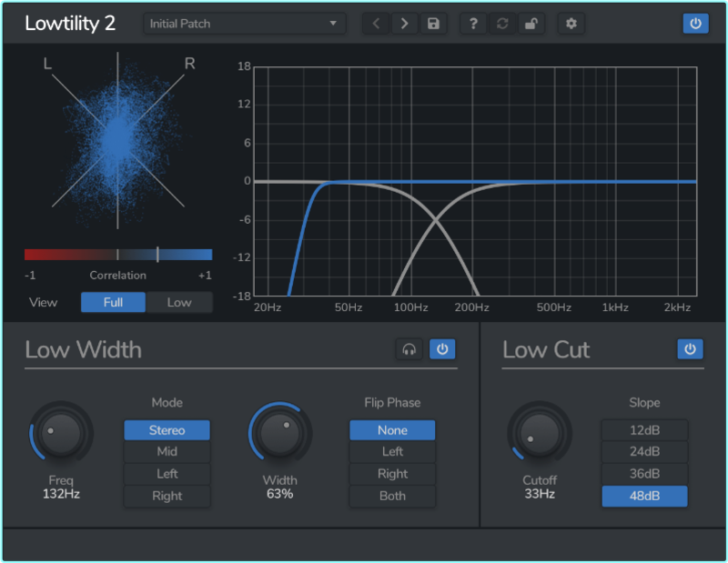Screen dimensions: 728x563
Task: Toggle the main plugin power button
Action: [695, 24]
